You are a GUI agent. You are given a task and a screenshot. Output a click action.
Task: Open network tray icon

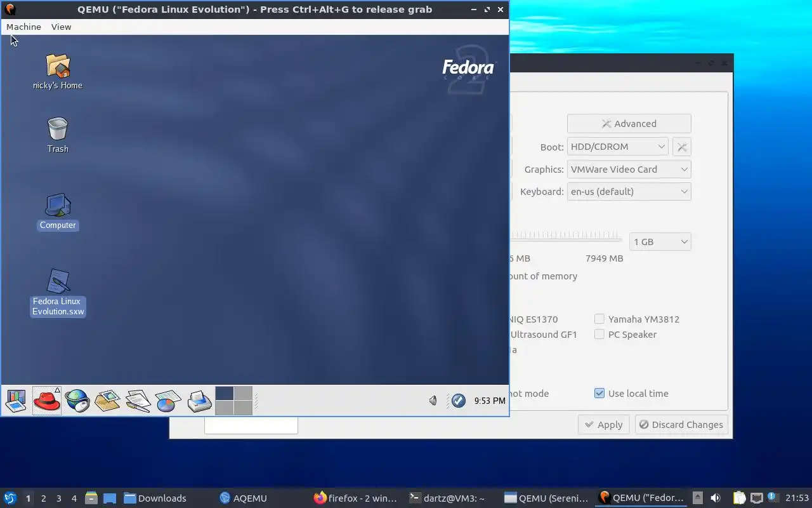[756, 498]
